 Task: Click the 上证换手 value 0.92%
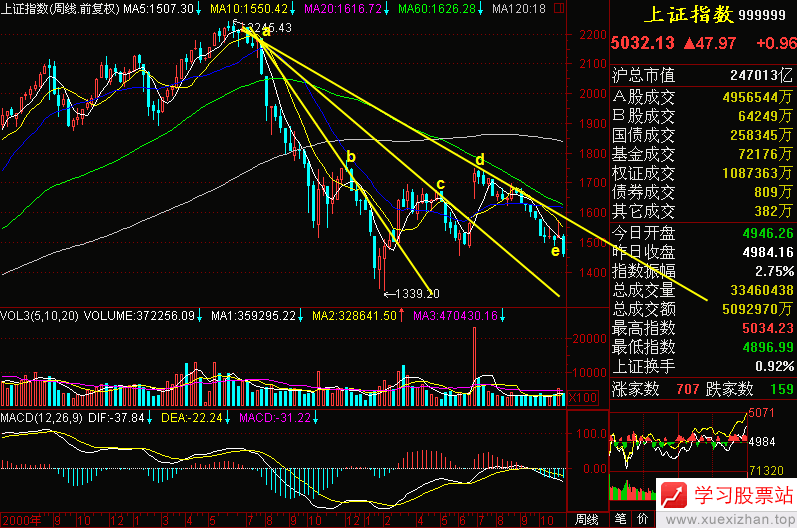[774, 366]
